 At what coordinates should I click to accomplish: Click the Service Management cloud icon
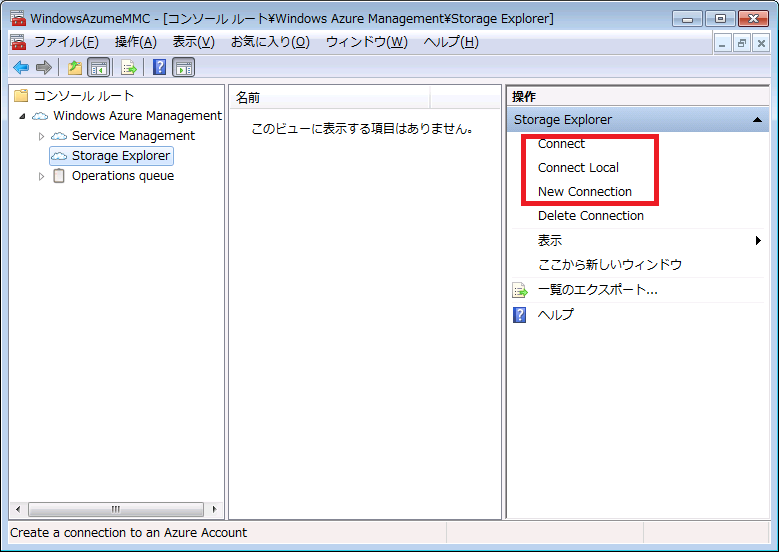coord(59,136)
